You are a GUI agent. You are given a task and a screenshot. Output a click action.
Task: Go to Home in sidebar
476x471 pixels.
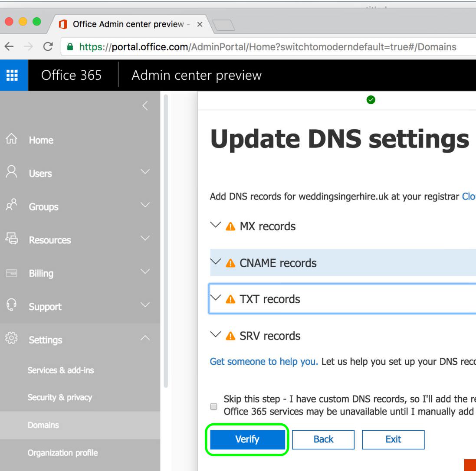(41, 140)
